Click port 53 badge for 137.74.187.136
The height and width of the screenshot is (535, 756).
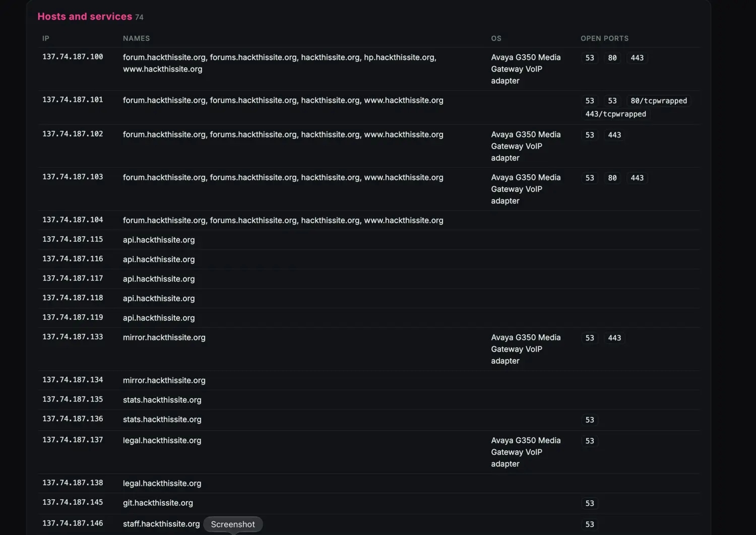coord(590,420)
